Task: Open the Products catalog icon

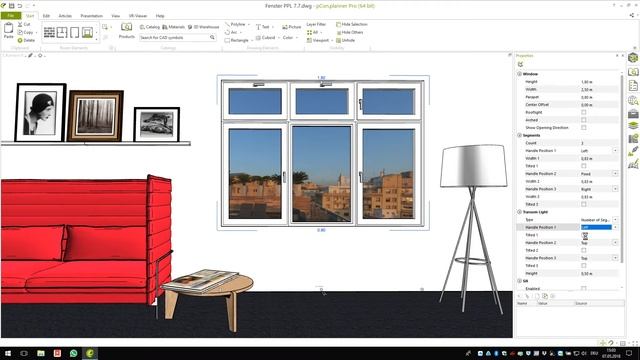Action: (127, 30)
